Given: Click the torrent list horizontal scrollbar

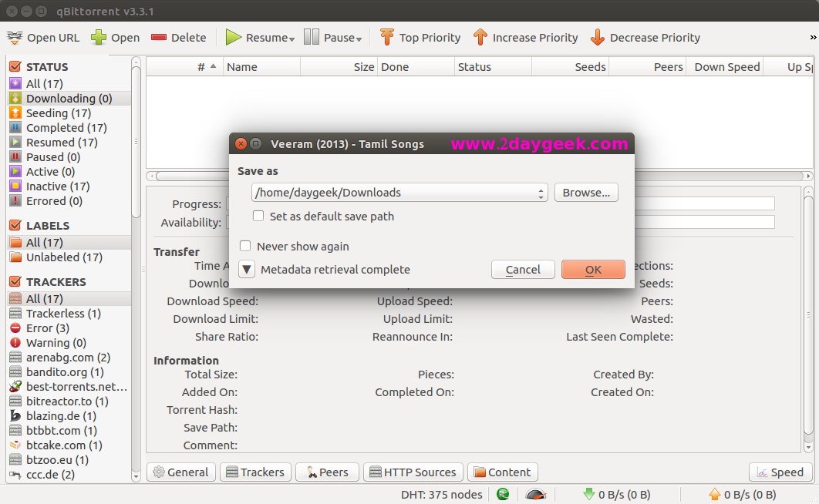Looking at the screenshot, I should 480,176.
